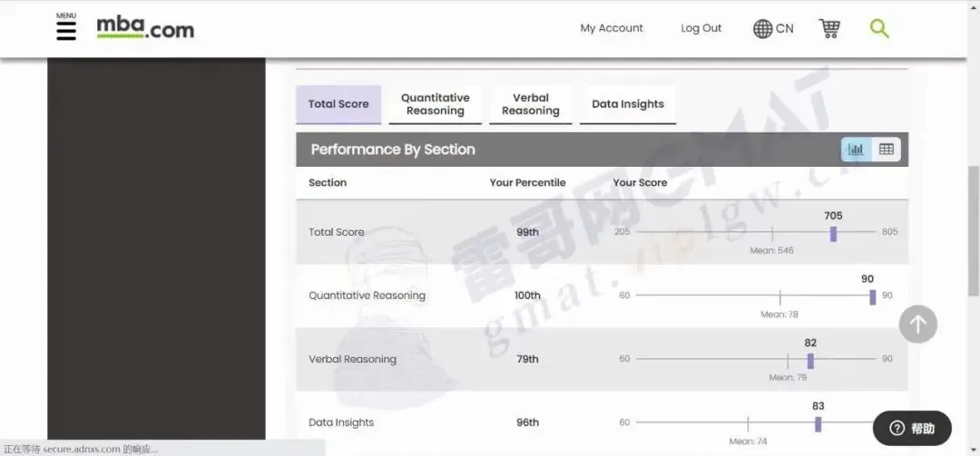Click the mba.com logo

[145, 28]
